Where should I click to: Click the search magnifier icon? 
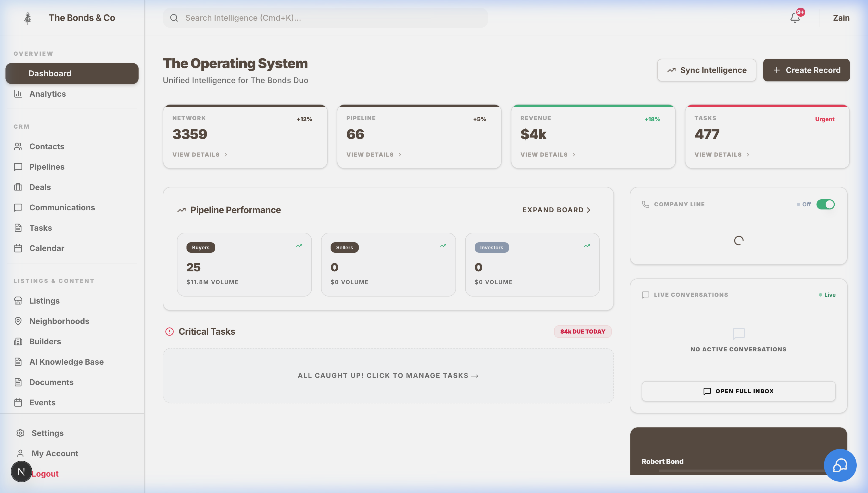174,18
